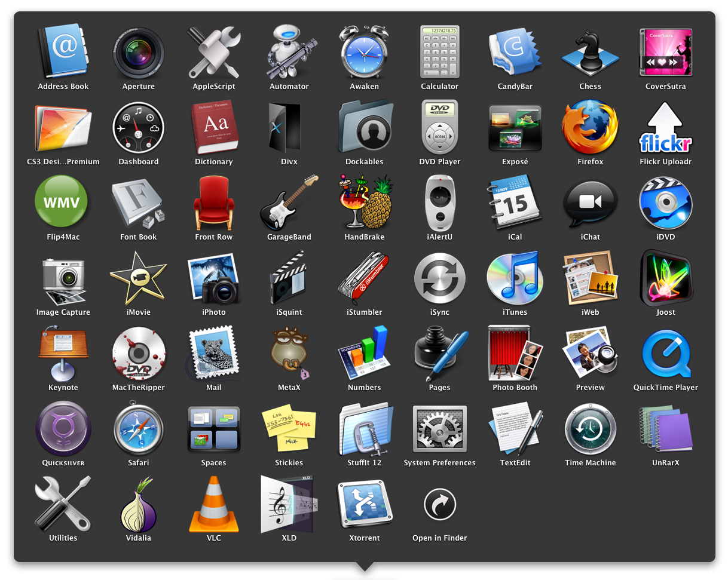
Task: Launch MacTheRipper
Action: [139, 353]
